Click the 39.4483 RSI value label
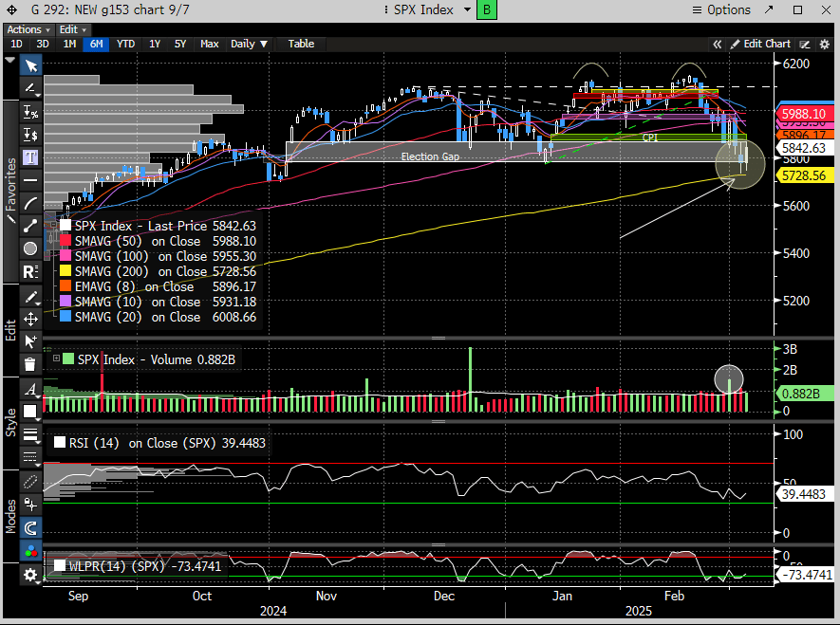 click(804, 494)
